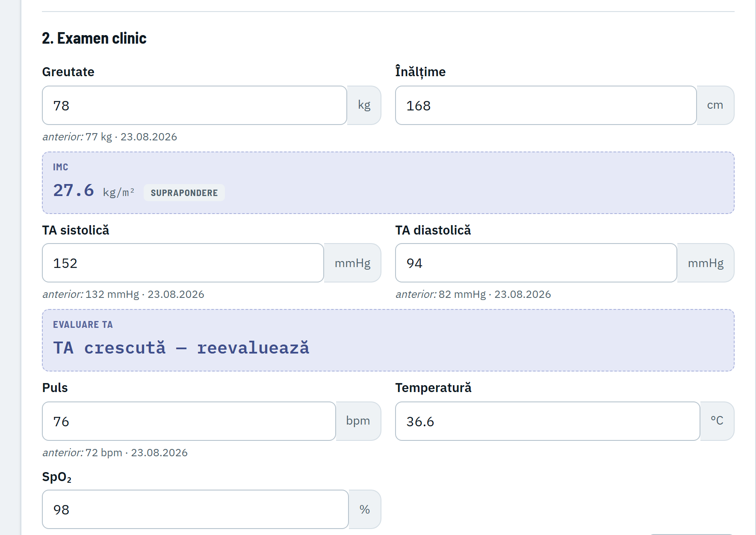This screenshot has width=756, height=535.
Task: Click the SpO₂ field label
Action: [57, 477]
